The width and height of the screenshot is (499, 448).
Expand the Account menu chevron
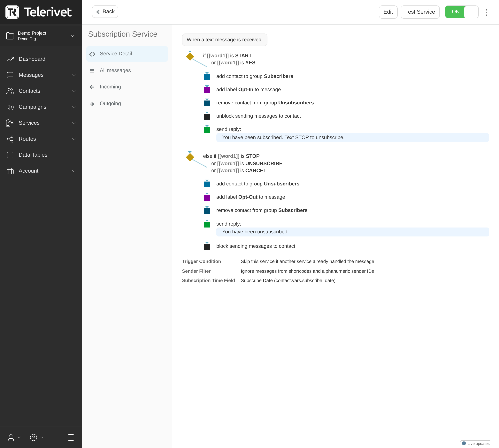[74, 171]
